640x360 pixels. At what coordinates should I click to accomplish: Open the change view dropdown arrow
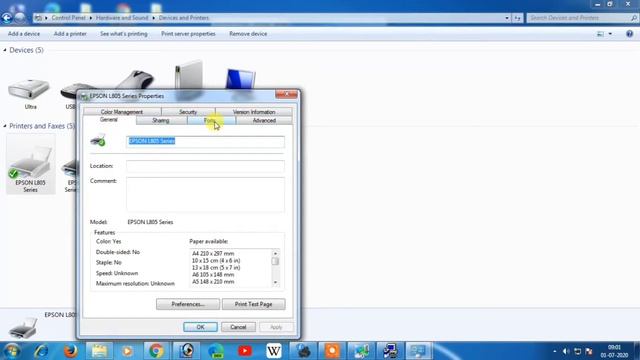(x=610, y=34)
